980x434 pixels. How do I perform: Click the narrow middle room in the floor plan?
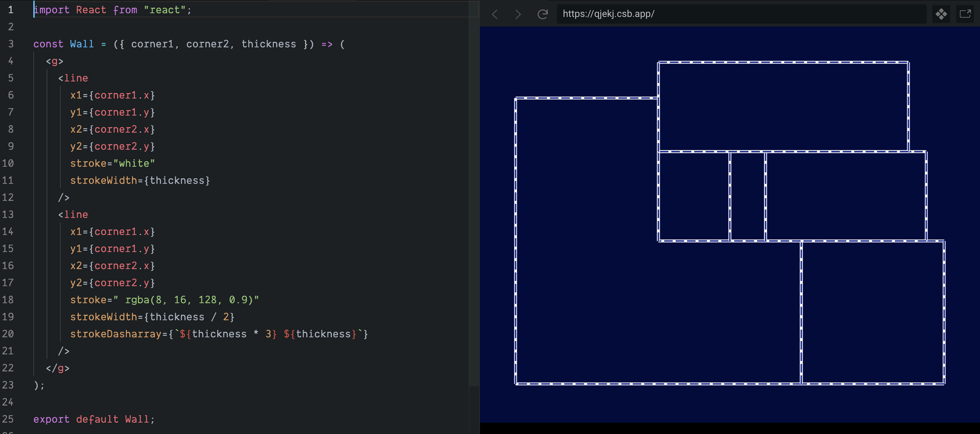coord(747,196)
